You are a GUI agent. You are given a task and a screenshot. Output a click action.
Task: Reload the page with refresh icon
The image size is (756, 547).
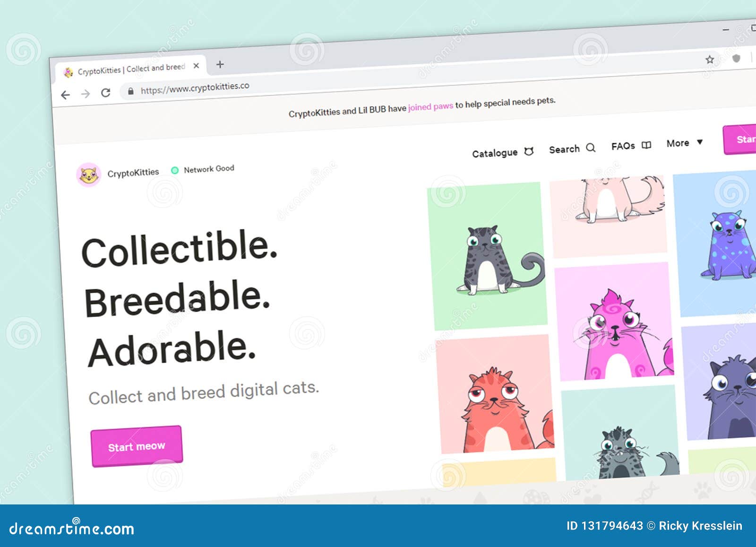click(x=106, y=93)
